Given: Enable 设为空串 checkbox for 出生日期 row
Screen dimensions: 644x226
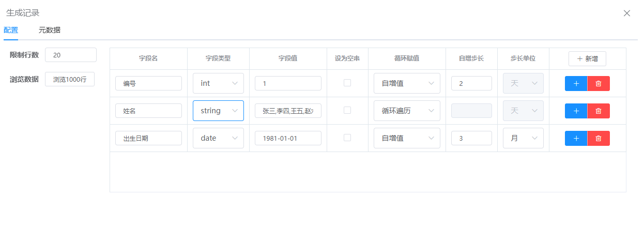Looking at the screenshot, I should (x=347, y=138).
